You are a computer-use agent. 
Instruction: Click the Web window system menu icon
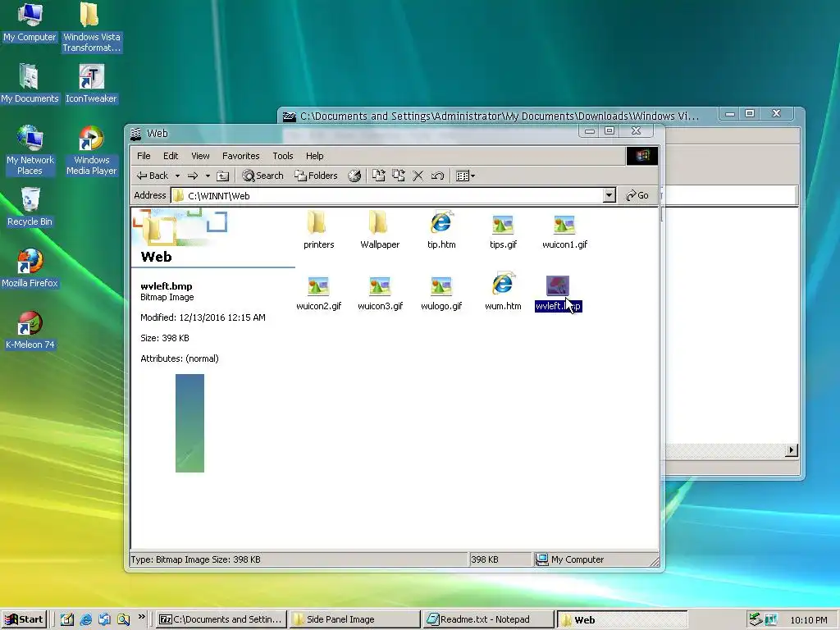[x=136, y=134]
